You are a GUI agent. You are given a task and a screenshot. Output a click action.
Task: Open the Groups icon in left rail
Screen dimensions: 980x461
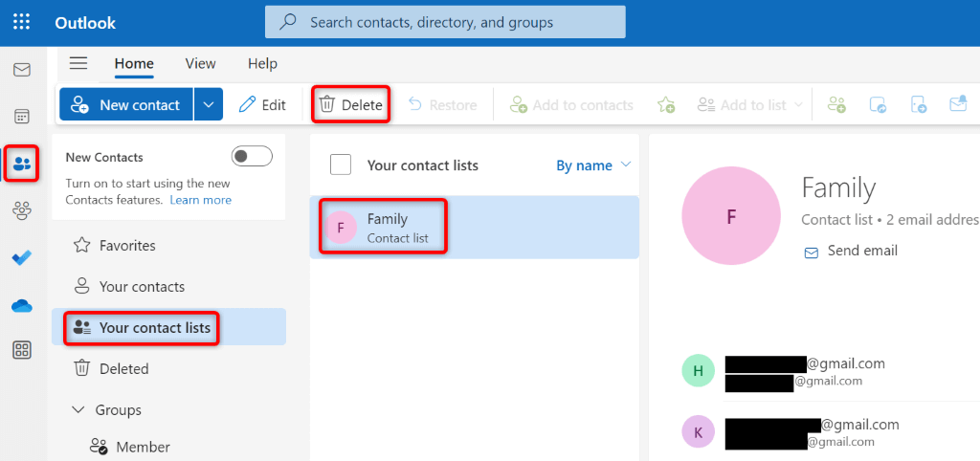pyautogui.click(x=21, y=210)
